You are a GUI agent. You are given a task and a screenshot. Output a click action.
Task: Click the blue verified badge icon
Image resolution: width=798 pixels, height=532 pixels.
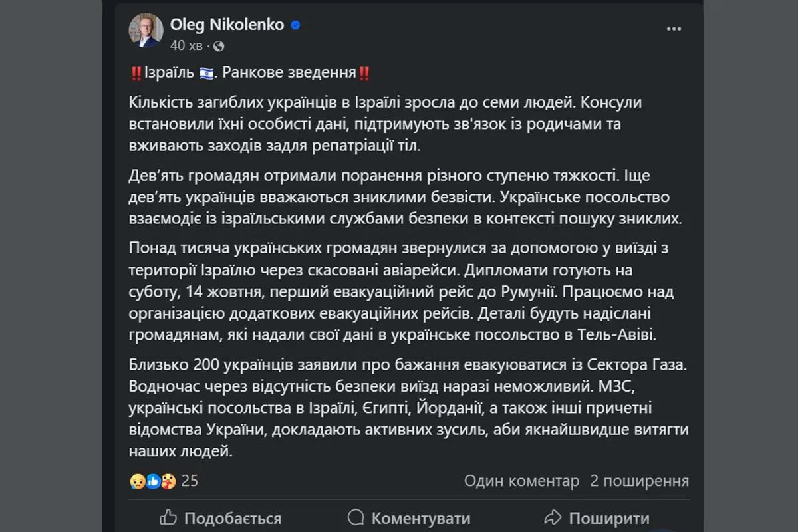pyautogui.click(x=295, y=25)
